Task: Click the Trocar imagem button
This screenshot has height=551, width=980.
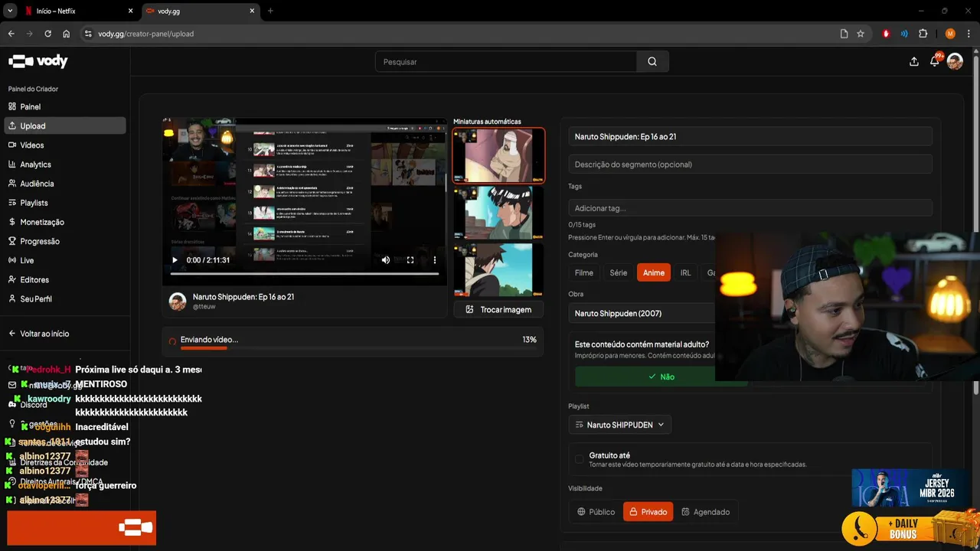Action: point(498,310)
